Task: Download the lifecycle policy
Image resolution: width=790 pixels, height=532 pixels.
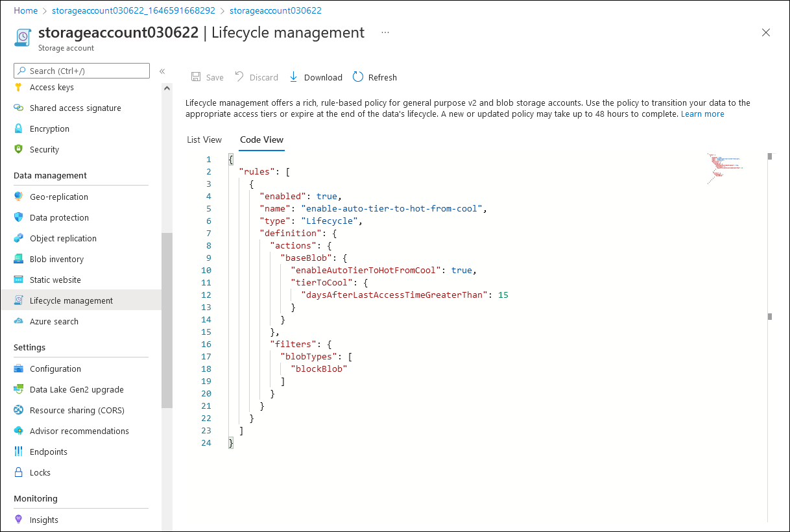Action: 315,77
